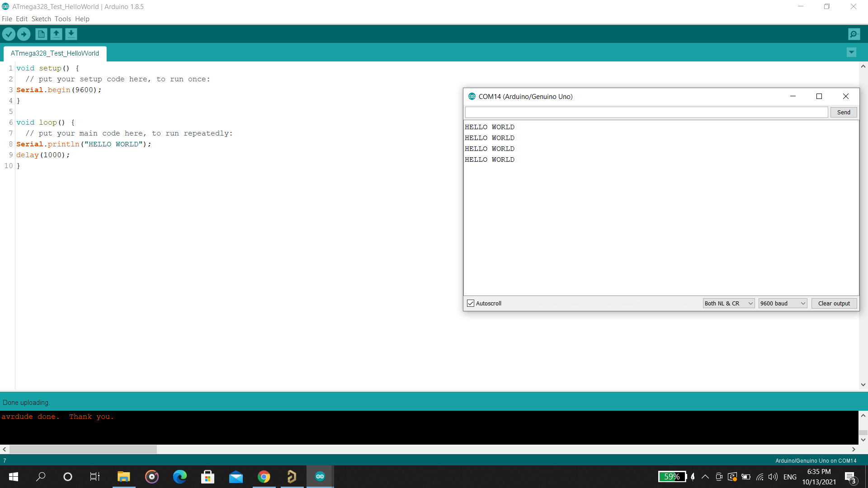Click the serial monitor input field
868x488 pixels.
point(646,112)
